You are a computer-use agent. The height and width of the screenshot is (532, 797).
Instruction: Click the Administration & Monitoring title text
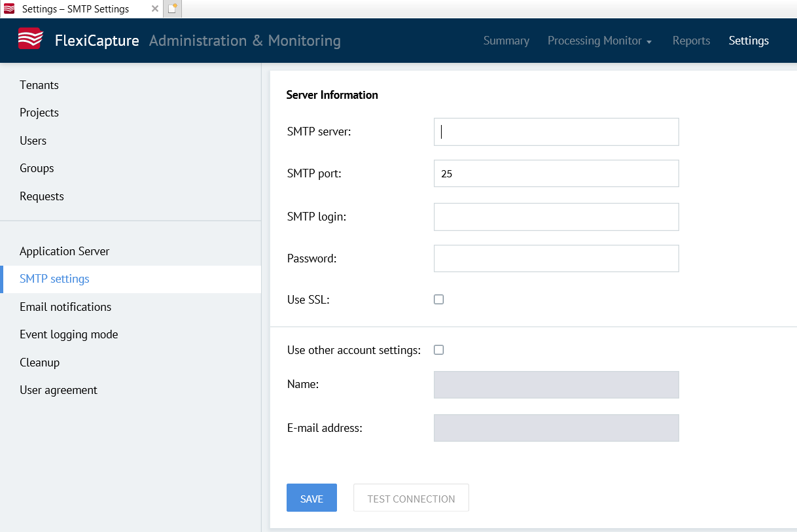pos(245,41)
